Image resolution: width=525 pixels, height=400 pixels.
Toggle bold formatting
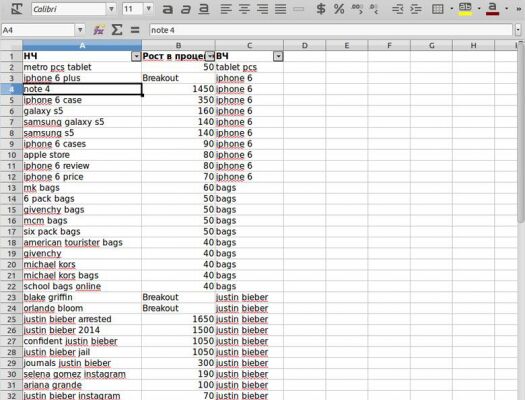coord(167,9)
